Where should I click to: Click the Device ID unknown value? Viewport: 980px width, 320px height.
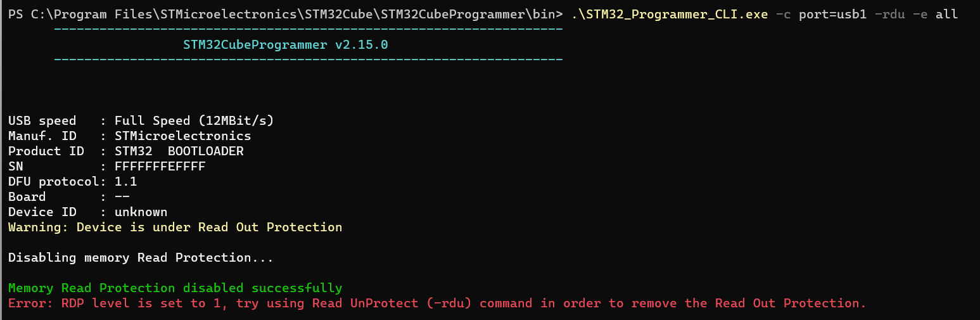pos(141,212)
